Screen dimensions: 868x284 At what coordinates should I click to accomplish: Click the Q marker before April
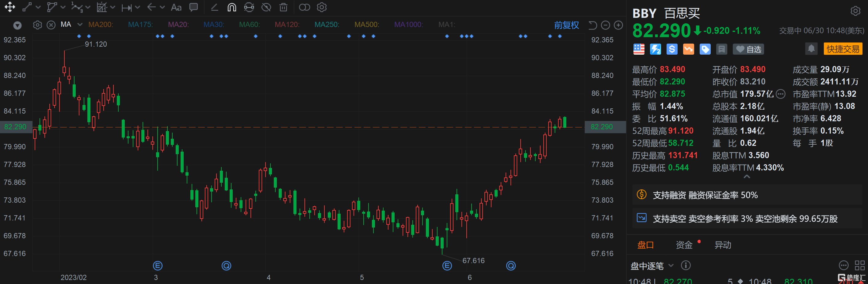coord(226,266)
